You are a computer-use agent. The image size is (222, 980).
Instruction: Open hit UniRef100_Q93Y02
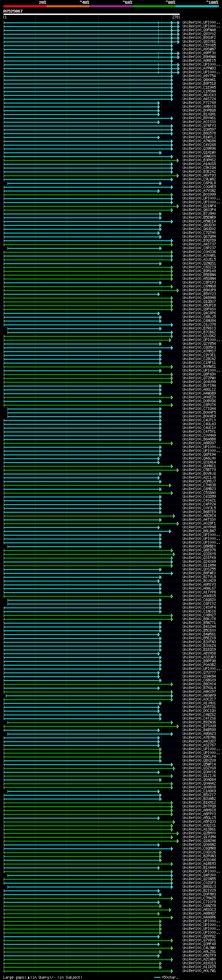[199, 34]
